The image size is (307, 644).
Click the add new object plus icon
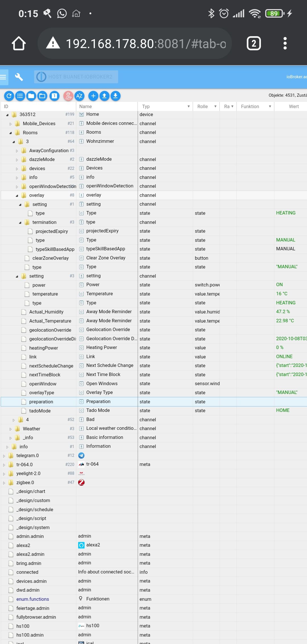pos(93,96)
